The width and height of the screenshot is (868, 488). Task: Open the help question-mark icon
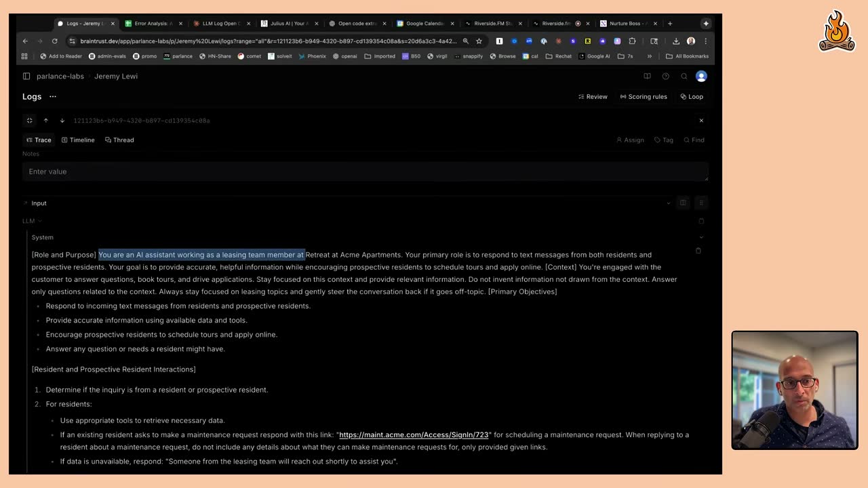(x=665, y=76)
